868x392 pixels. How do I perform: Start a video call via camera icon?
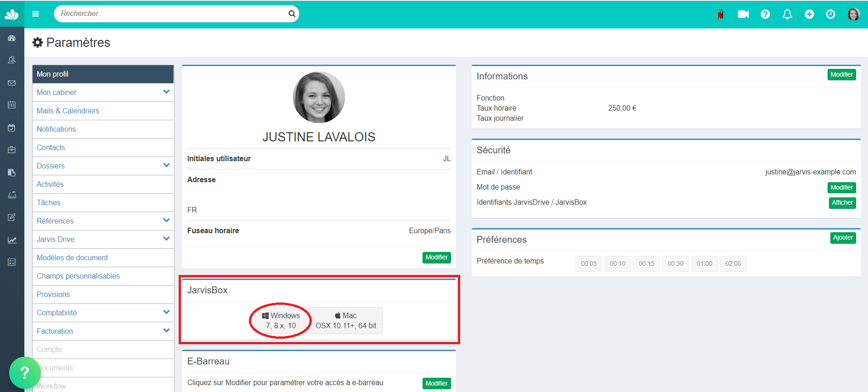(743, 14)
